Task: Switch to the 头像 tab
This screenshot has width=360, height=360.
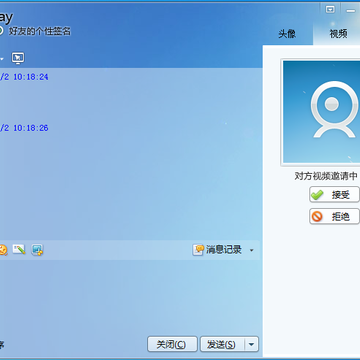Action: 287,34
